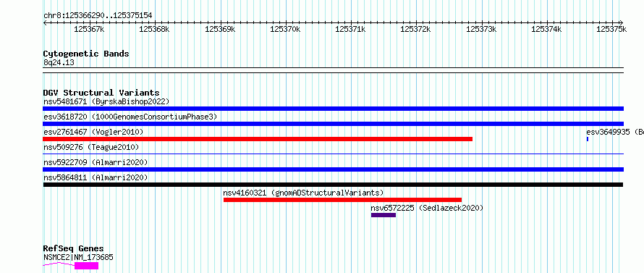Open the NSMCE2|NM_173685 gene label
The height and width of the screenshot is (273, 644).
click(78, 257)
